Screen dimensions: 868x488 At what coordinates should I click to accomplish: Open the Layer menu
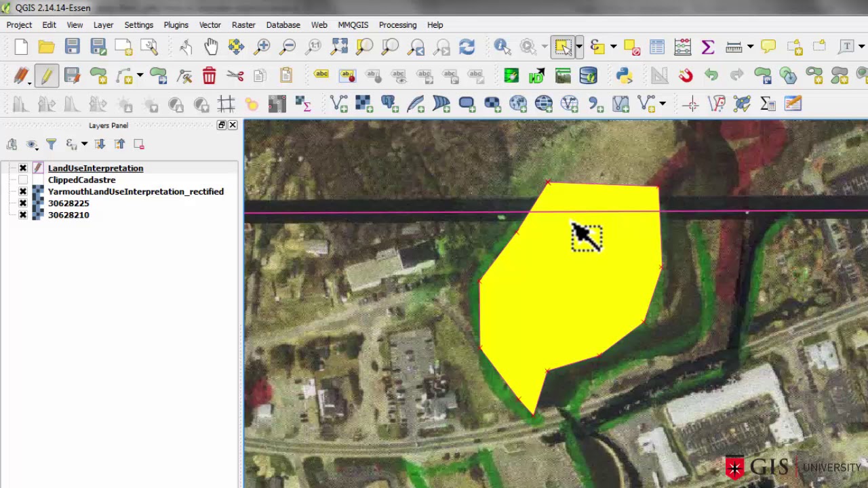pyautogui.click(x=103, y=25)
